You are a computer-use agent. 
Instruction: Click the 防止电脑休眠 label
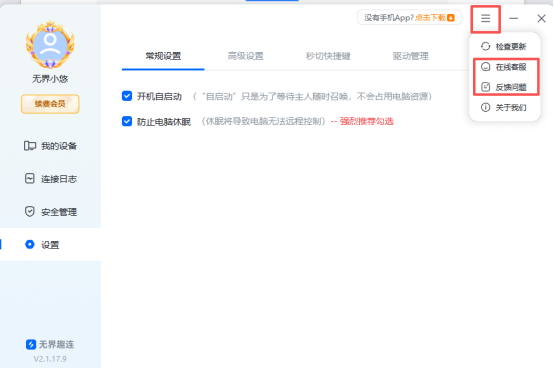pos(164,122)
